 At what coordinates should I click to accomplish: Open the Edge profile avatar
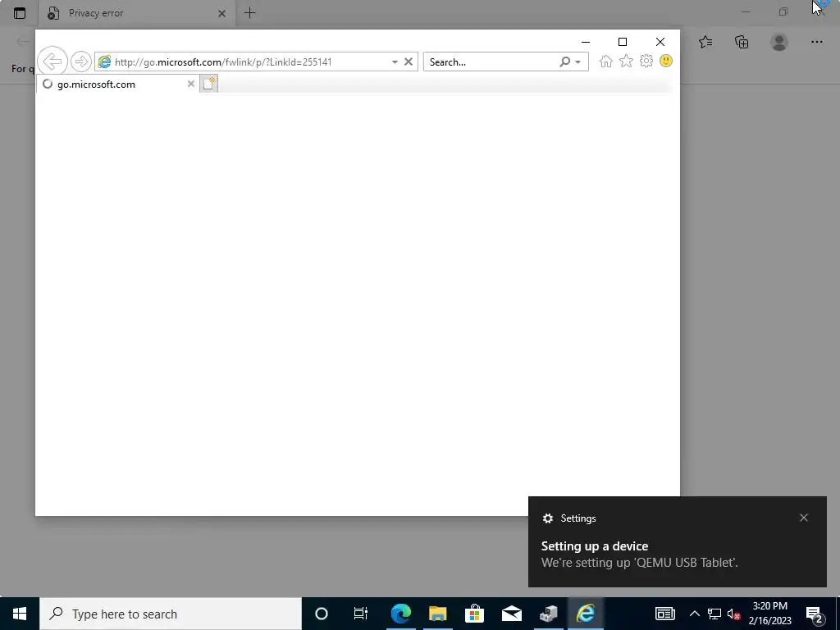click(779, 42)
